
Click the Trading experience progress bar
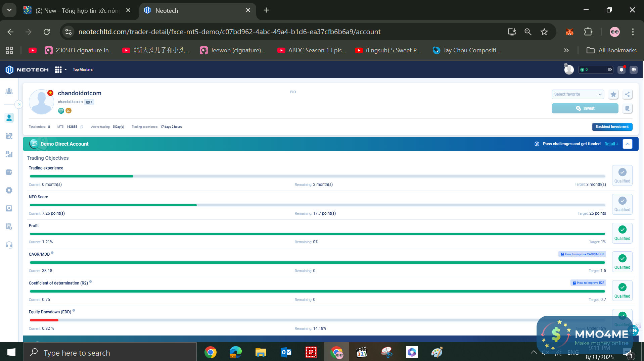tap(317, 176)
